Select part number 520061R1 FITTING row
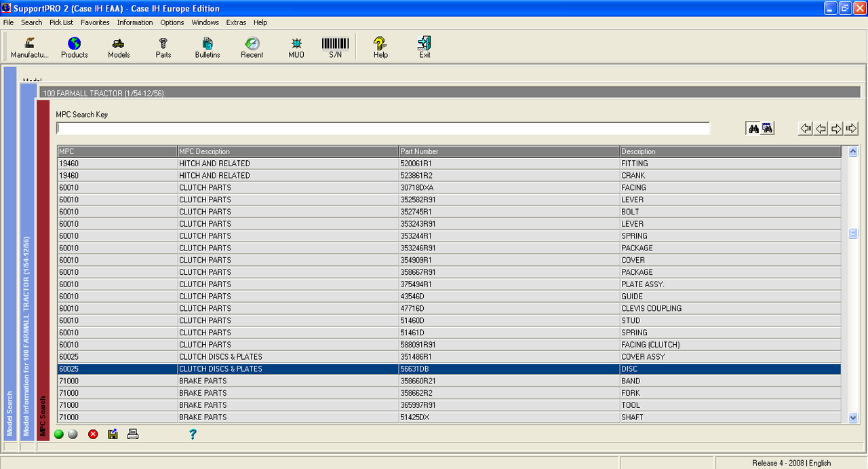Viewport: 868px width, 469px height. point(449,164)
